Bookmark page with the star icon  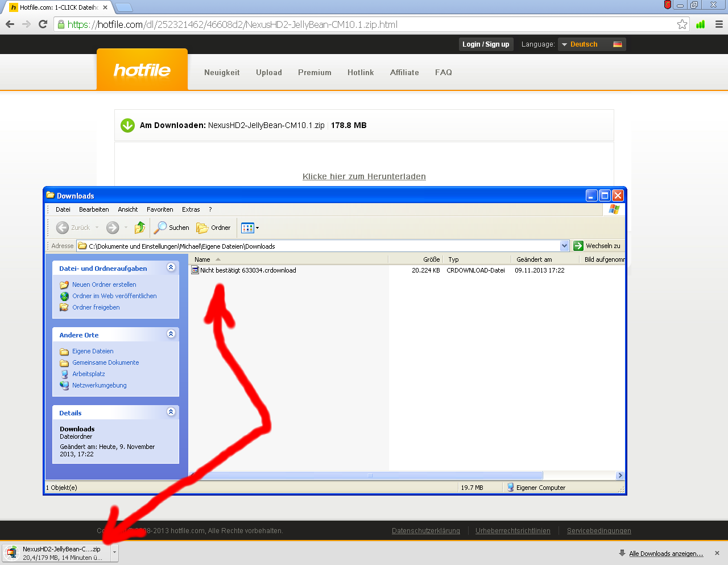coord(682,24)
